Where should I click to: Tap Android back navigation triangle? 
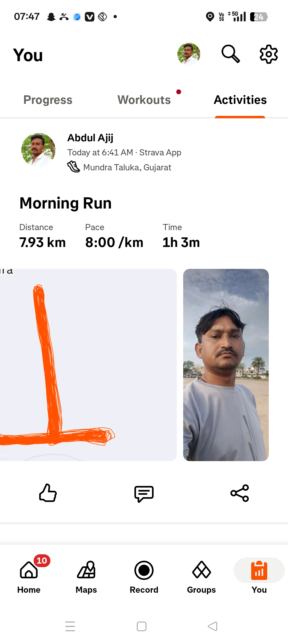[x=213, y=626]
